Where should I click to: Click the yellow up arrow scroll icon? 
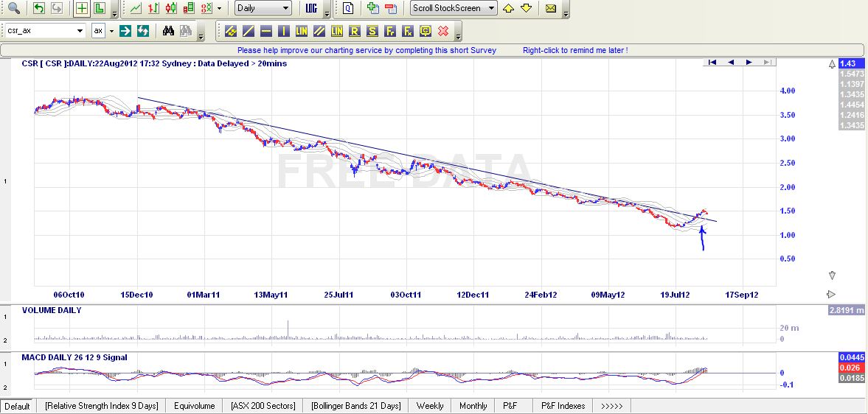(x=509, y=8)
